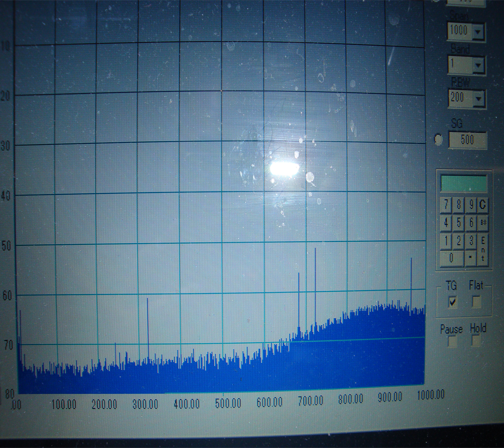Screen dimensions: 504x448
Task: Open the RBW dropdown set to 200
Action: click(x=478, y=100)
